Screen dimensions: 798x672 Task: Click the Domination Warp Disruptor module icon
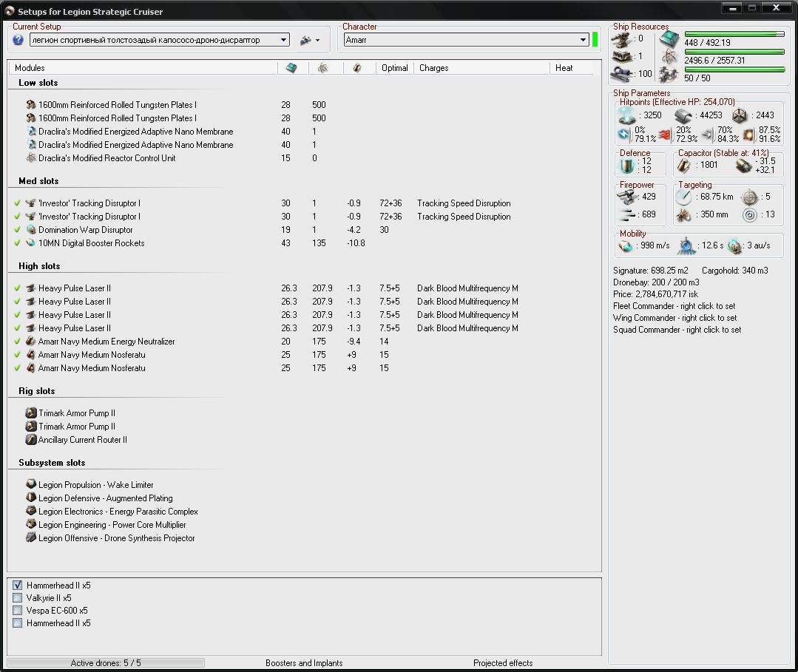coord(31,229)
